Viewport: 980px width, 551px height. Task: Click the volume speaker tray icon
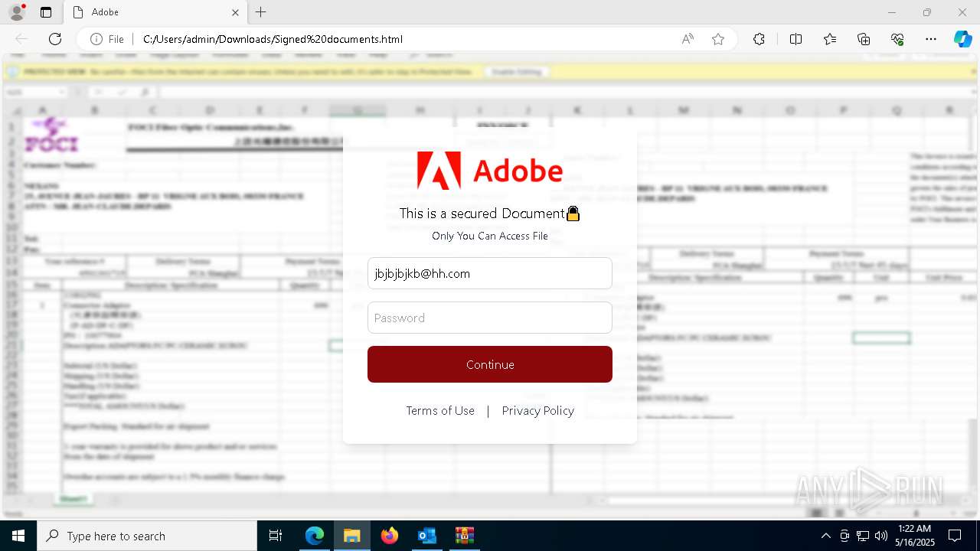880,536
